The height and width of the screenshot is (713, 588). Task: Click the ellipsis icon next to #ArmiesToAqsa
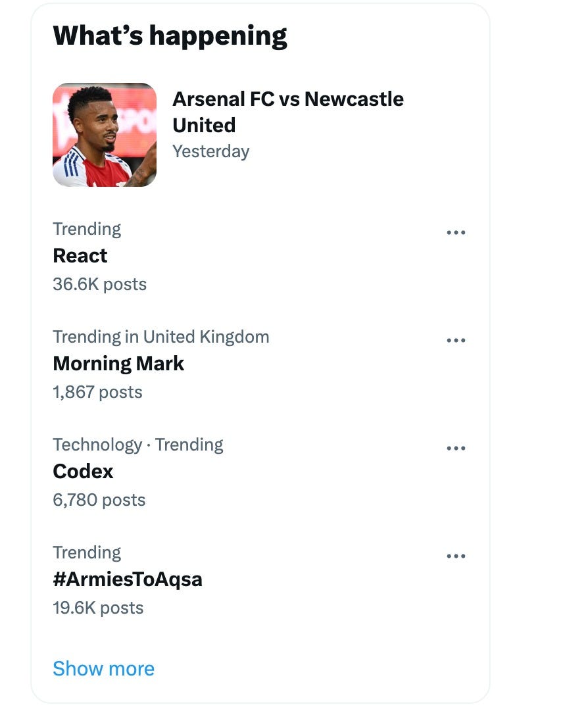(456, 556)
